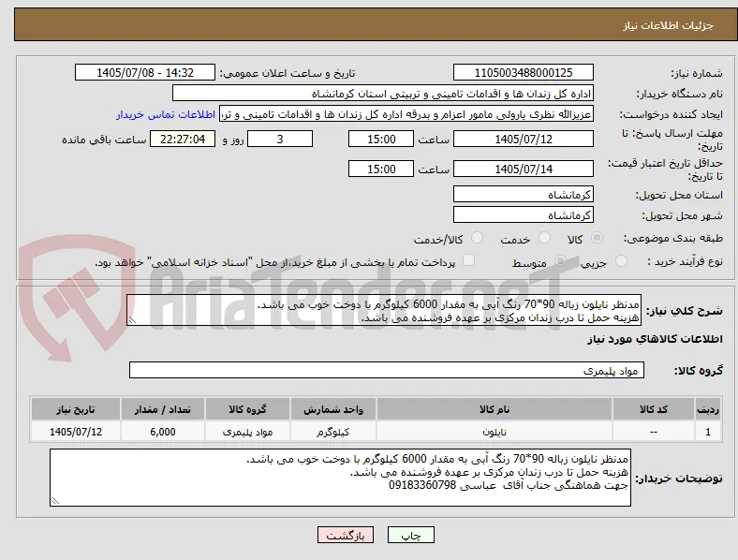
Task: Click the کد کالا column header
Action: point(654,409)
